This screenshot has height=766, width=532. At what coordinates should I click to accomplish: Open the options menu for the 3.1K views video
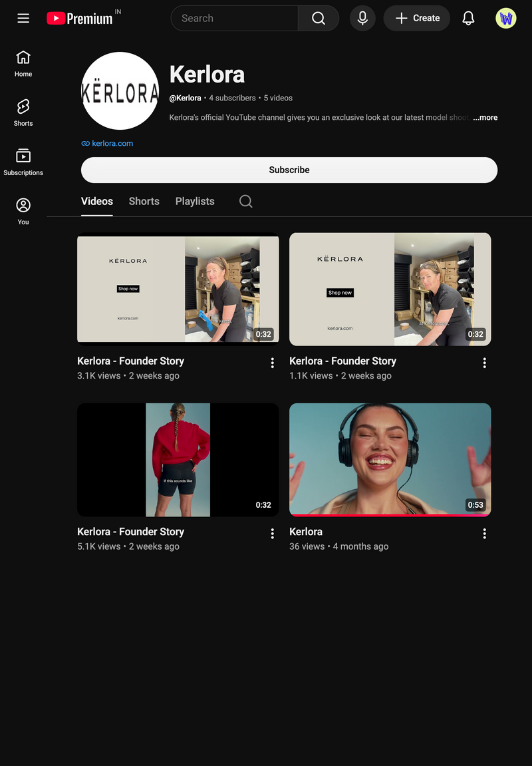point(273,363)
